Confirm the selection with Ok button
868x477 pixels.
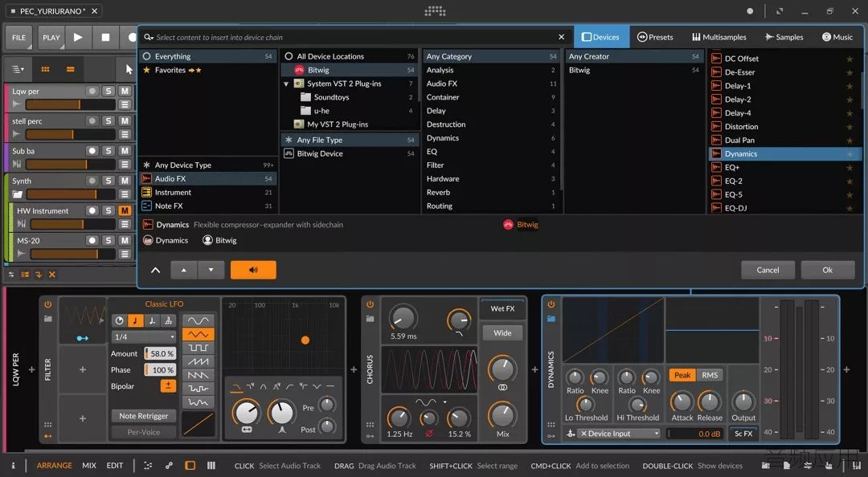pos(827,270)
